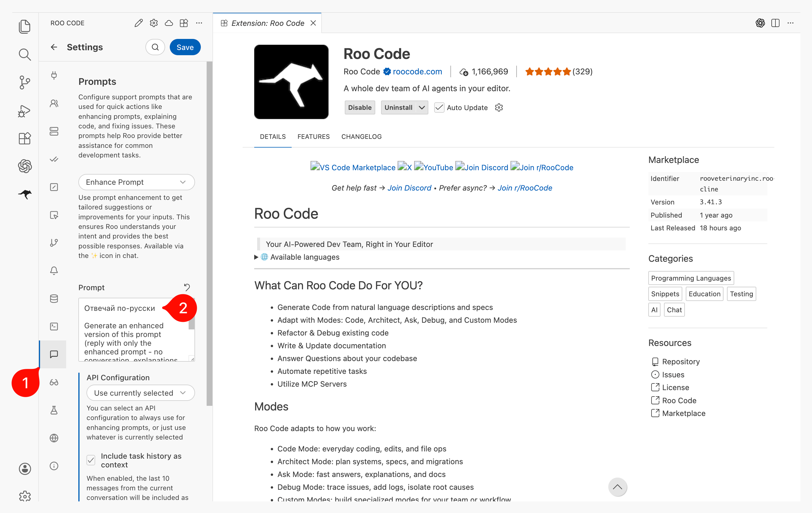Open the Source Control view
812x513 pixels.
click(x=25, y=82)
